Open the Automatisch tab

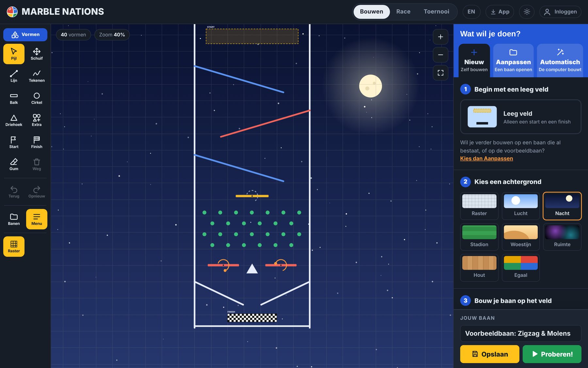pyautogui.click(x=560, y=61)
